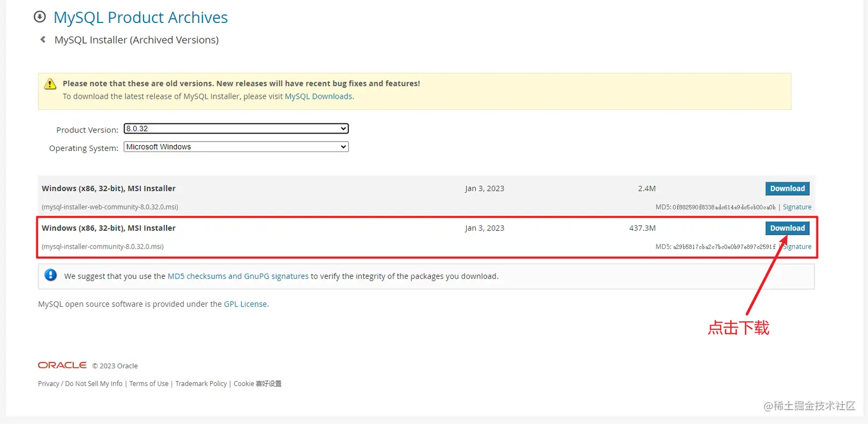The height and width of the screenshot is (424, 868).
Task: Open the Operating System dropdown
Action: (x=236, y=147)
